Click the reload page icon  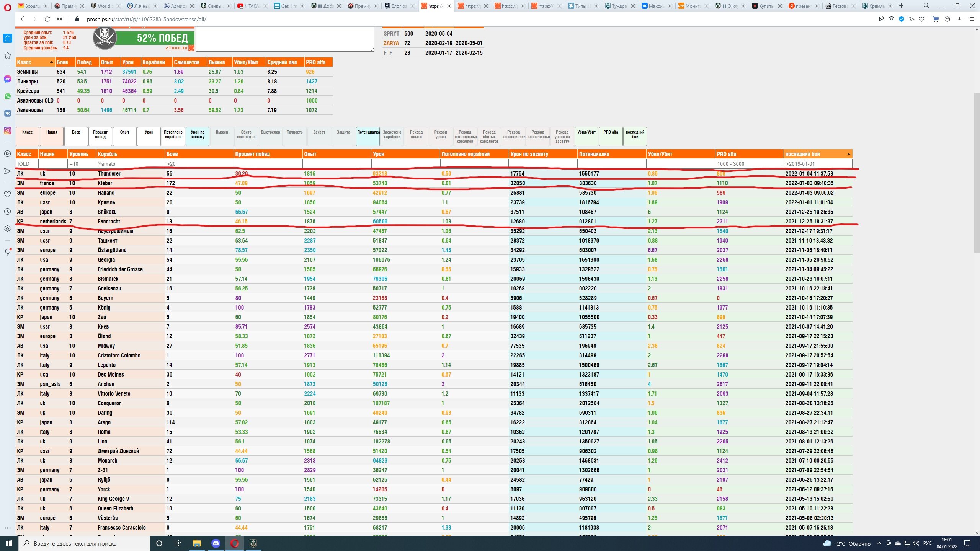pos(47,19)
